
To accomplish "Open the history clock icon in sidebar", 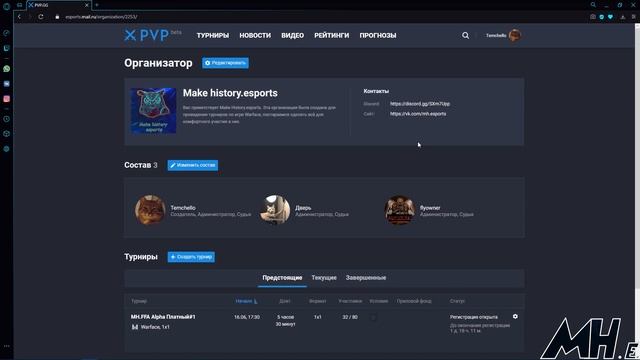I will tap(7, 119).
